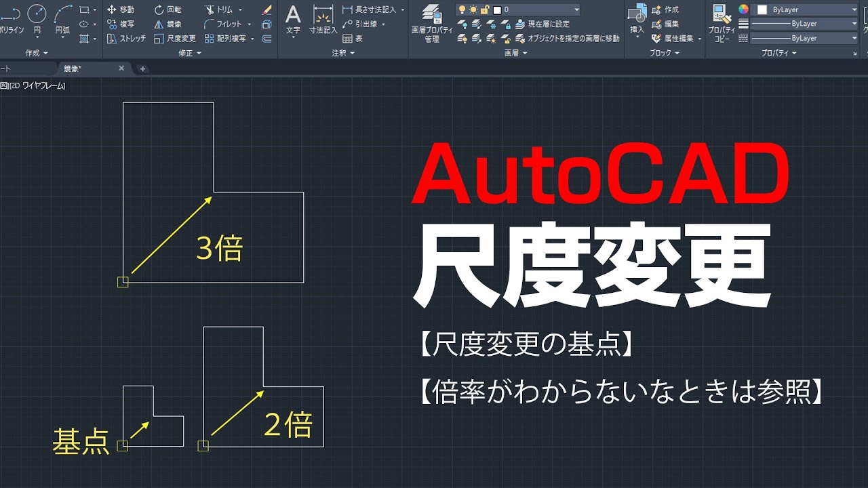Select the Circle (円) tool
Image resolution: width=868 pixels, height=488 pixels.
click(37, 19)
